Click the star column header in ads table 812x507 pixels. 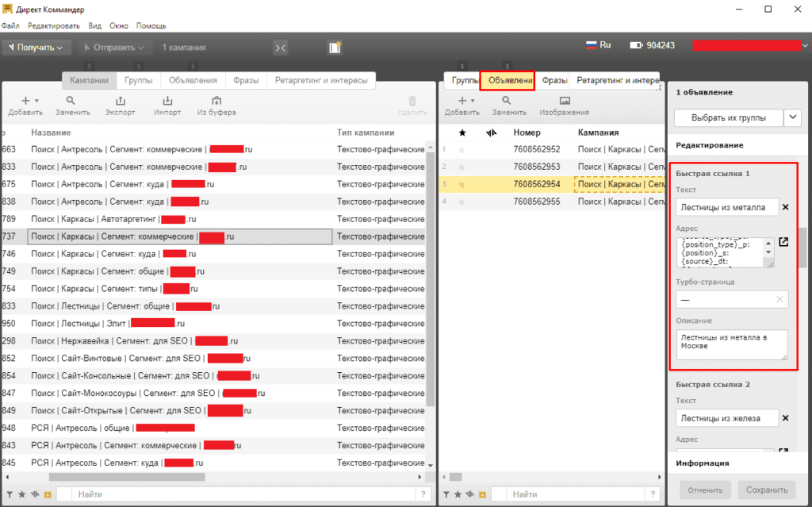point(462,133)
